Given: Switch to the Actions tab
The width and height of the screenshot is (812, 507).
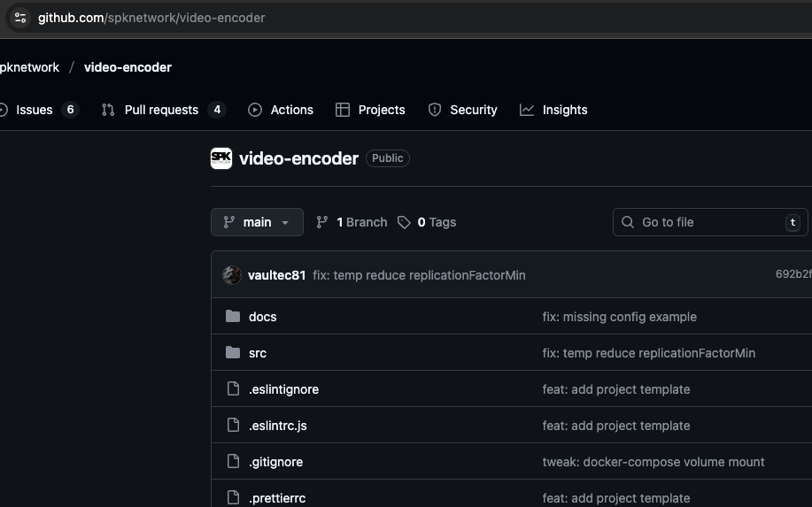Looking at the screenshot, I should [x=291, y=110].
